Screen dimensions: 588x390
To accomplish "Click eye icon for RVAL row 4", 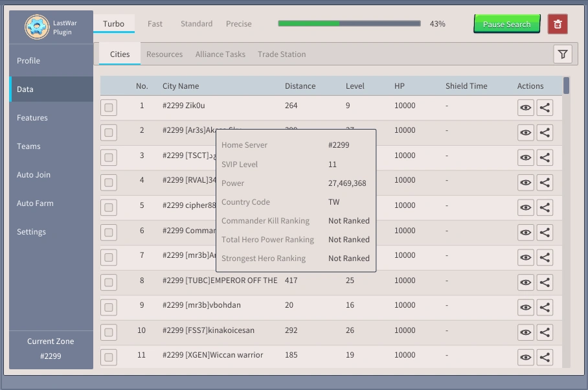I will point(526,183).
